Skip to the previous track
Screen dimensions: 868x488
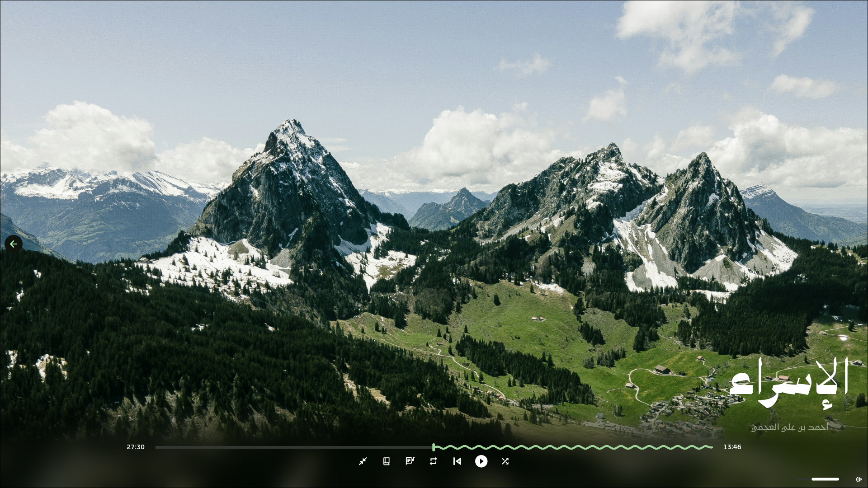tap(457, 461)
